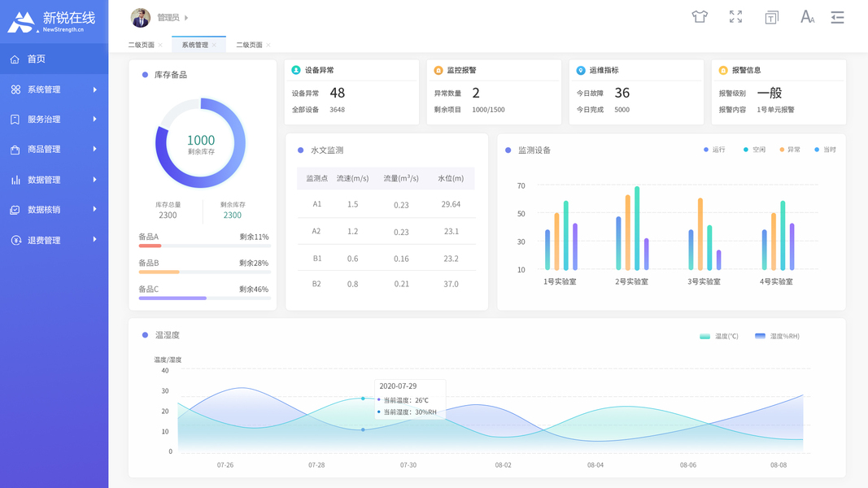This screenshot has height=488, width=868.
Task: Click the 备品C progress bar
Action: 205,298
